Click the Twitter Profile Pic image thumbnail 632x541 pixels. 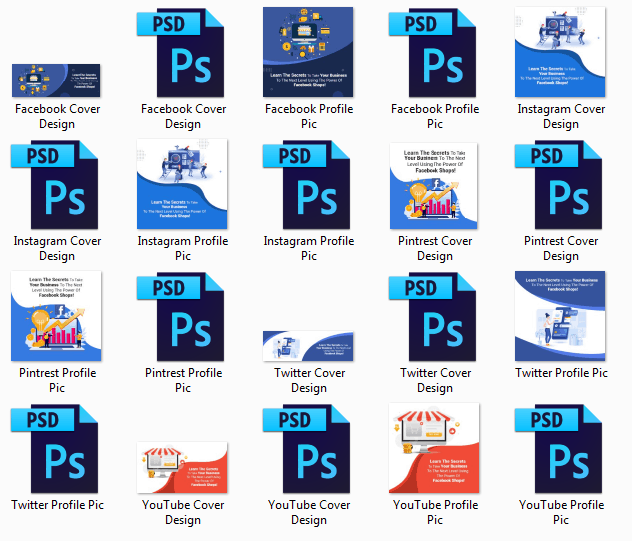pyautogui.click(x=560, y=317)
